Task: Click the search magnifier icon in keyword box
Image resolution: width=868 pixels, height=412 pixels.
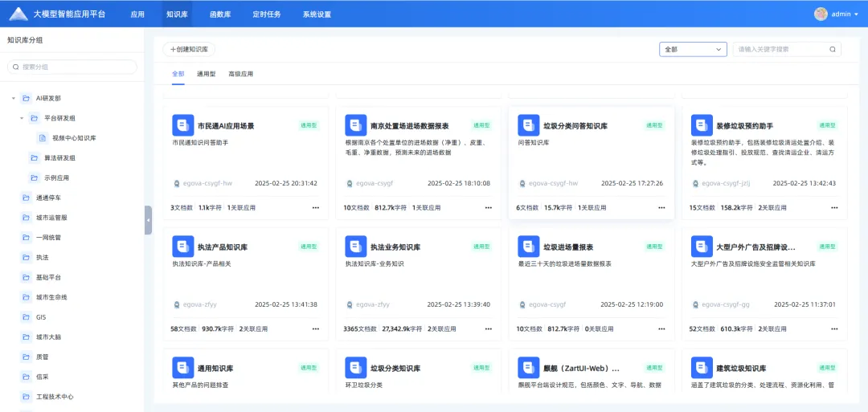Action: coord(833,49)
